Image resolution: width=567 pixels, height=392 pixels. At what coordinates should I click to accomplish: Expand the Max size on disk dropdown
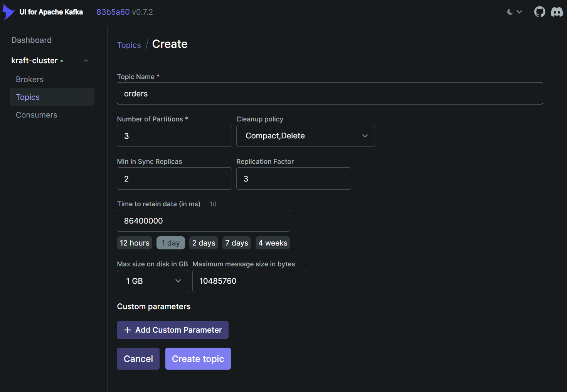click(x=152, y=281)
